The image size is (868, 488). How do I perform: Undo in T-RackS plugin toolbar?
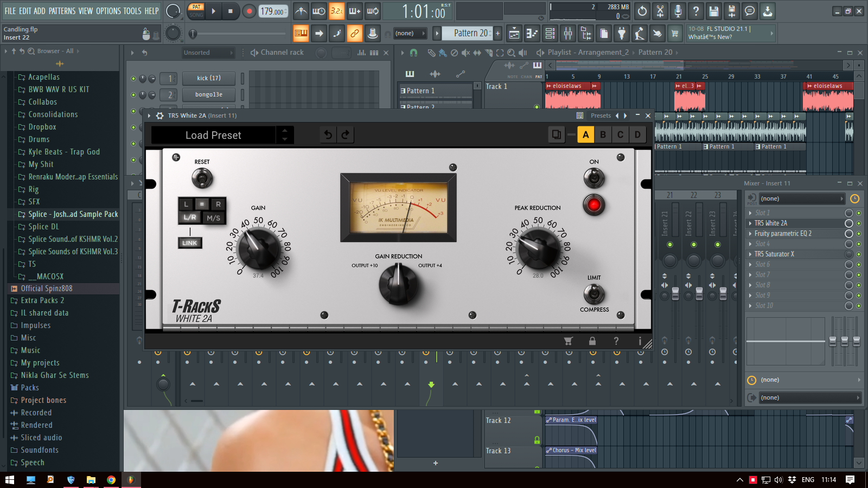[328, 134]
